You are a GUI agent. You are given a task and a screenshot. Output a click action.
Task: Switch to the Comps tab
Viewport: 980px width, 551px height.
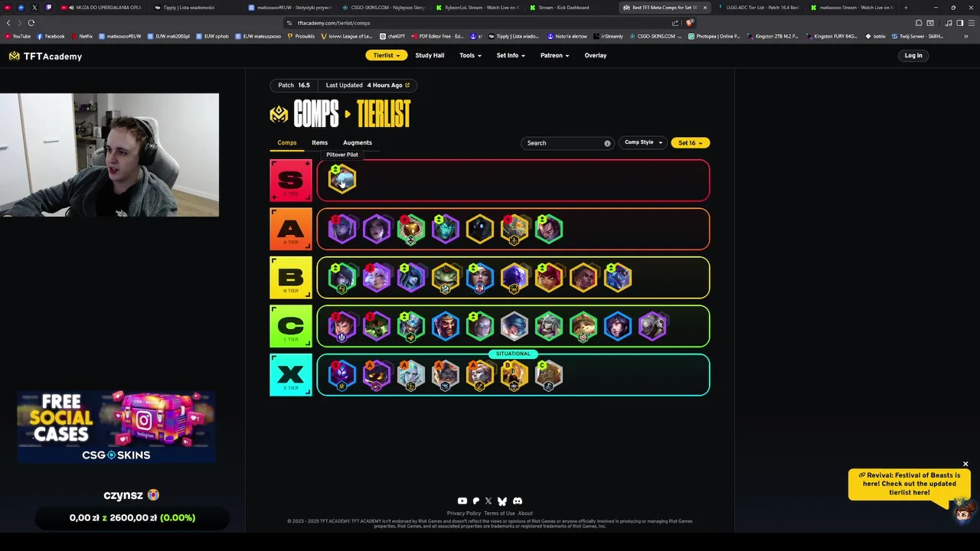coord(287,142)
